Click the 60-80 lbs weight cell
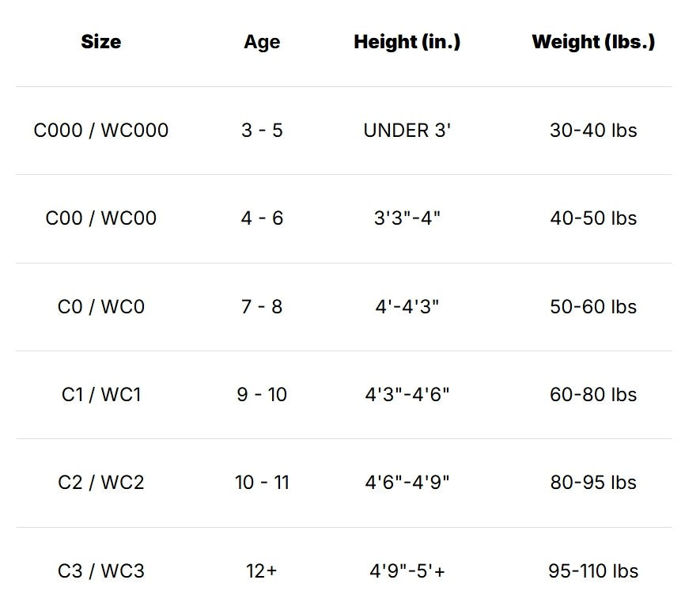 (593, 395)
